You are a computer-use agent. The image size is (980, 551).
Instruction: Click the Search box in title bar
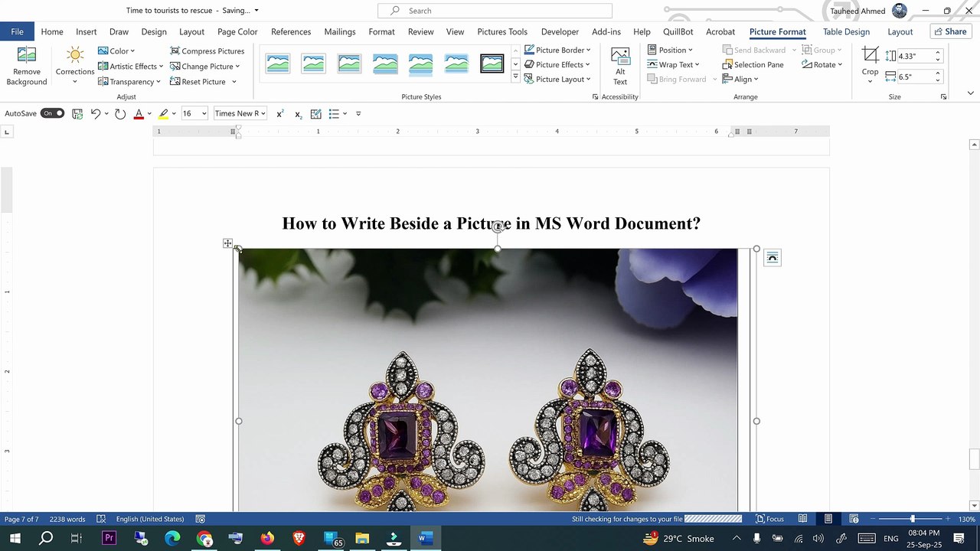click(x=495, y=11)
